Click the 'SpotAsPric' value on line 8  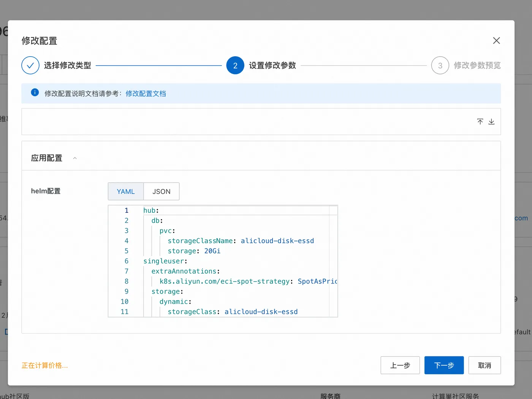point(318,282)
